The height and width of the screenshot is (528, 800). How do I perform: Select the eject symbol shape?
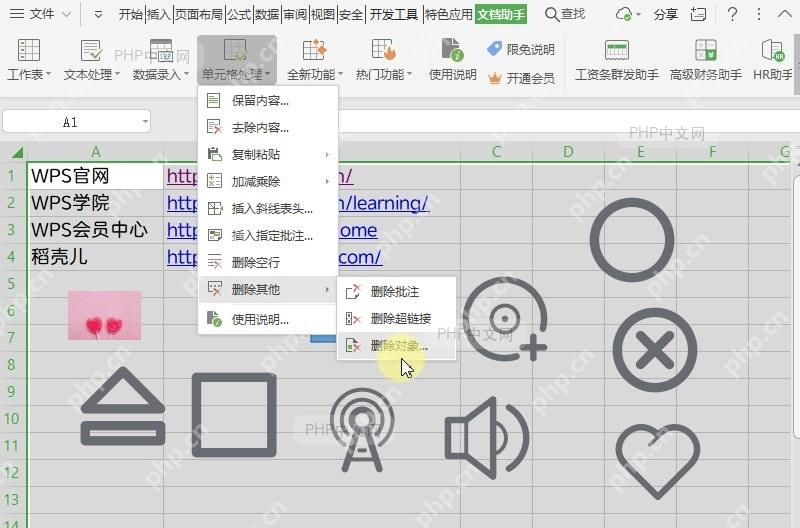(x=123, y=406)
